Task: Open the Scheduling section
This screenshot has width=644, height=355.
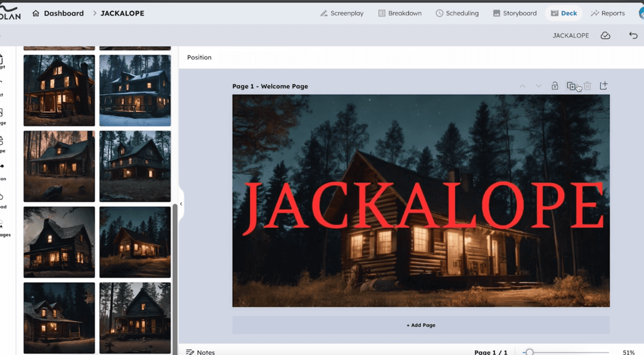Action: coord(457,13)
